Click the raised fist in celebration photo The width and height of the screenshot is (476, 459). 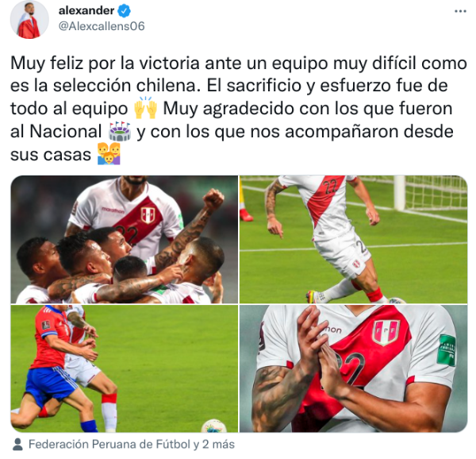point(213,199)
